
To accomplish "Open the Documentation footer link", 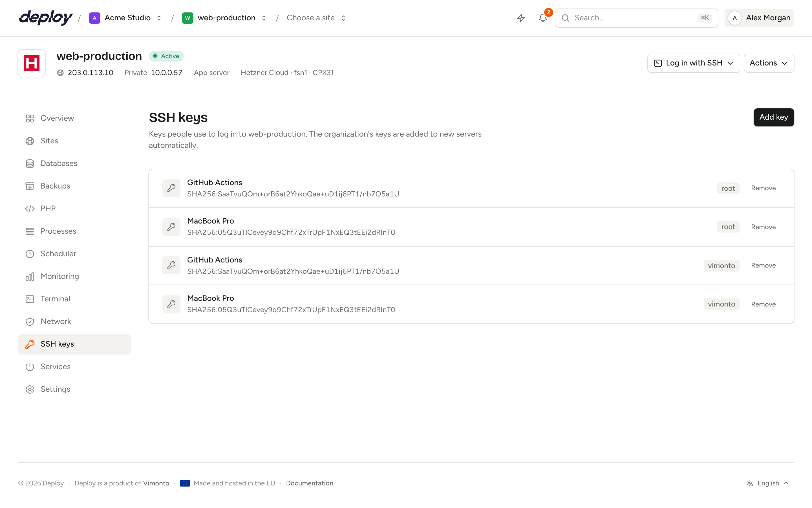I will 309,483.
